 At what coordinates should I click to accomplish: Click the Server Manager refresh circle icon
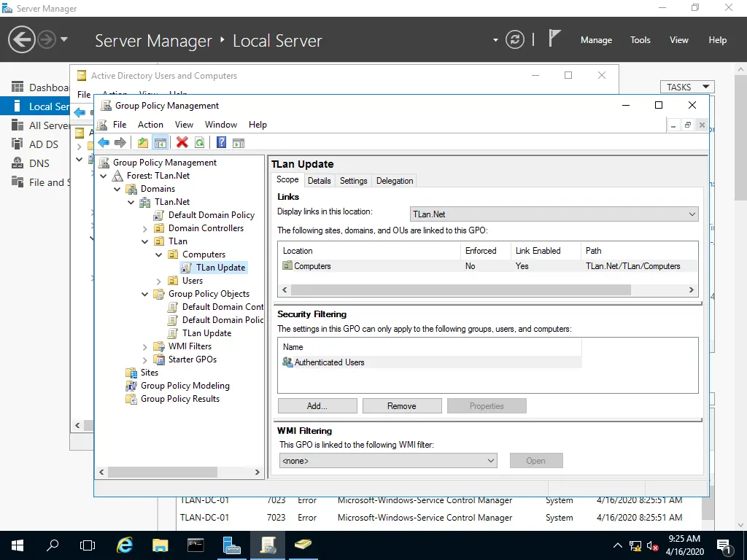click(515, 39)
